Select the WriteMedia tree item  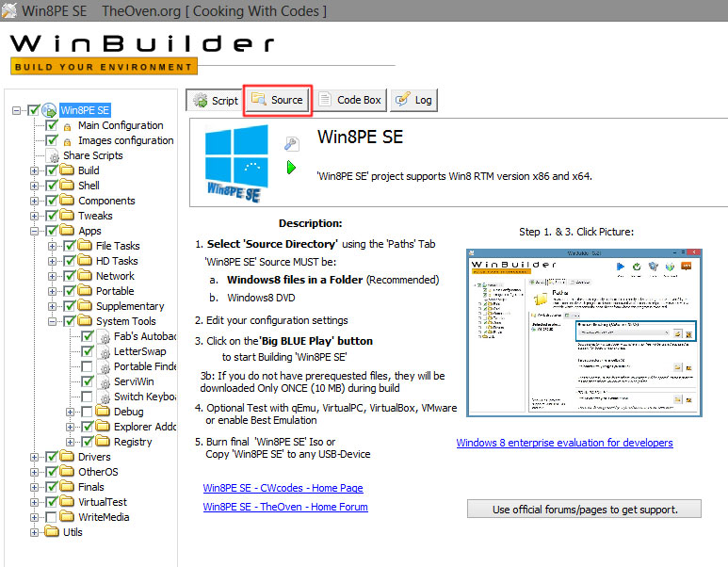click(104, 517)
